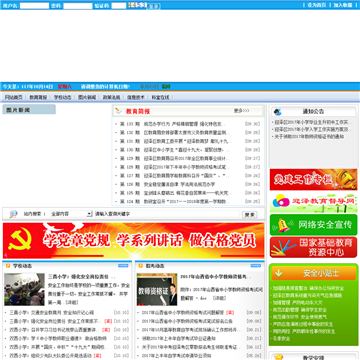Click the login button beside the captcha image
360x360 pixels.
(x=153, y=6)
